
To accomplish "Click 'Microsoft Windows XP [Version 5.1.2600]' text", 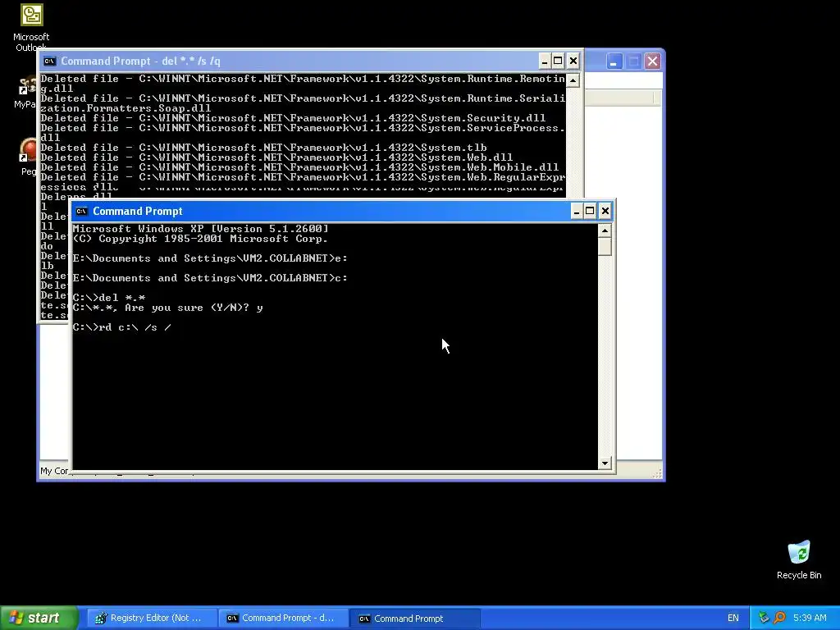I will pos(201,229).
